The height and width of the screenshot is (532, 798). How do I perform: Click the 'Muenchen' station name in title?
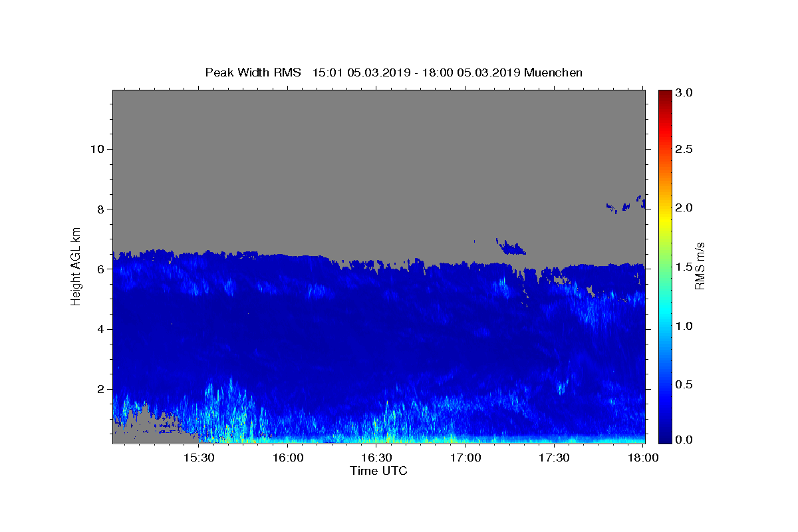(553, 72)
